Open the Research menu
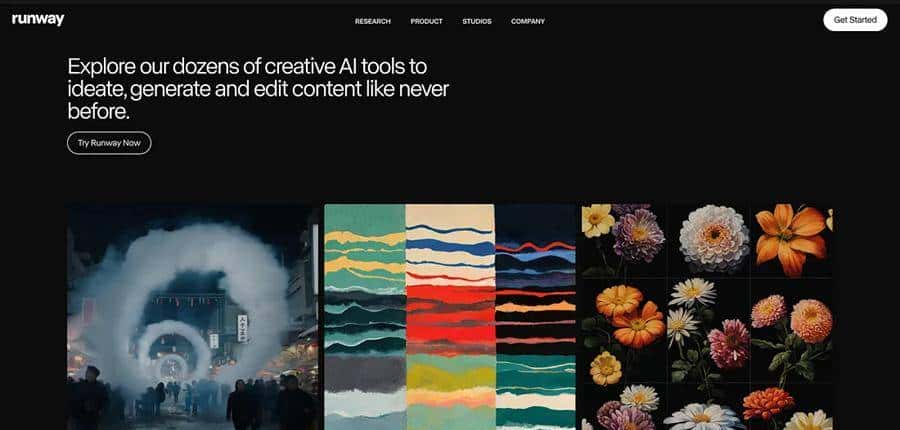The width and height of the screenshot is (900, 430). click(373, 21)
